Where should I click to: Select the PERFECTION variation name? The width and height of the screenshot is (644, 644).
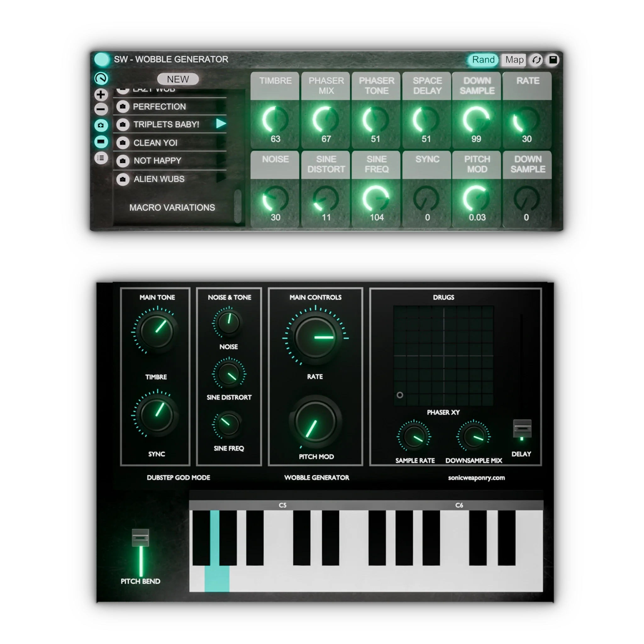(x=159, y=107)
